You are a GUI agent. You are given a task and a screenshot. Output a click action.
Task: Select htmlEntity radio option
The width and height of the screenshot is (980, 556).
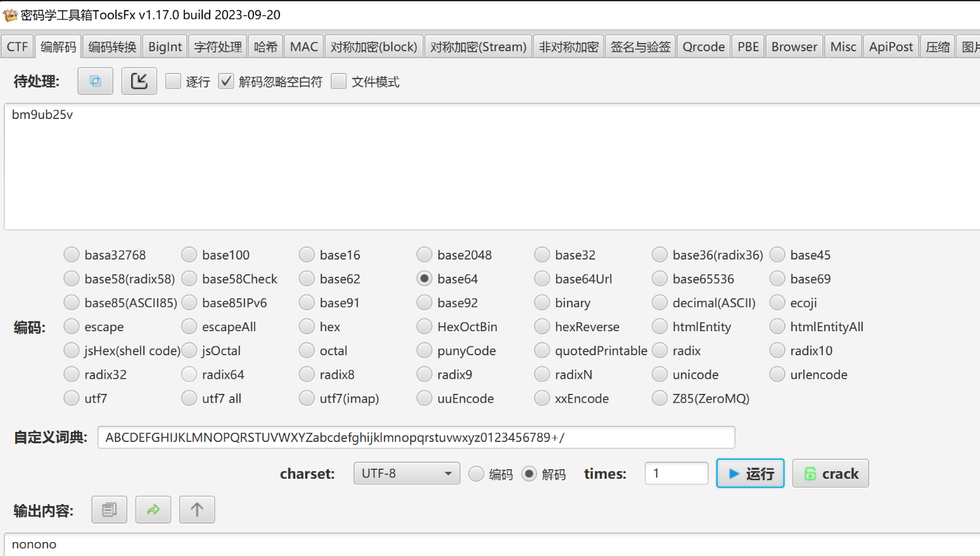(659, 327)
